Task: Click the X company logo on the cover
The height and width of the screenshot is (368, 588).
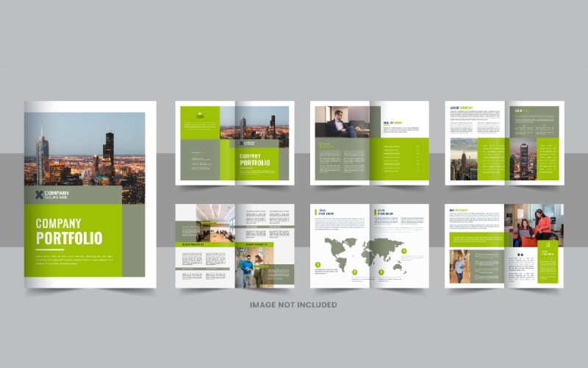Action: 39,194
